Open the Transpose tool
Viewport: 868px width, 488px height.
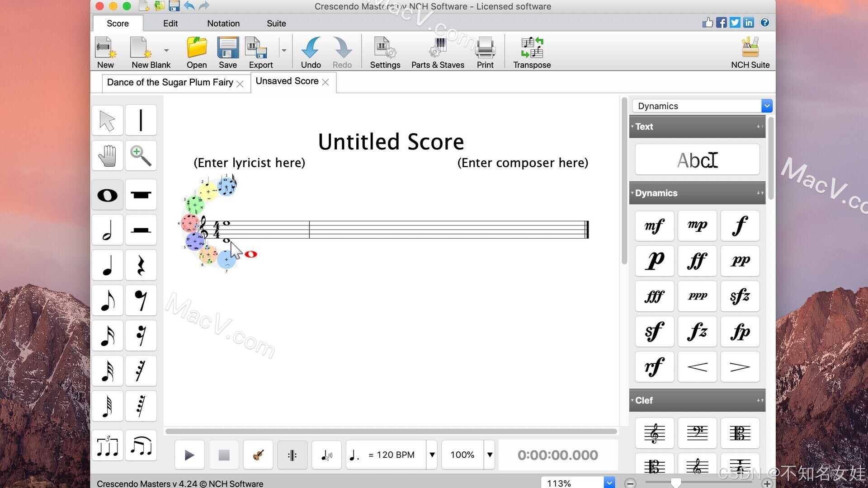pos(532,53)
